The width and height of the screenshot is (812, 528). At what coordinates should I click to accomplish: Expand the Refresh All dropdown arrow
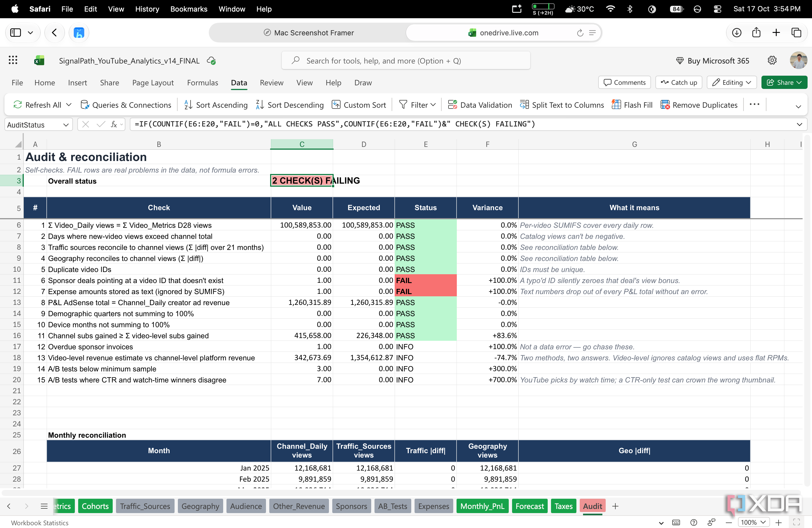68,105
